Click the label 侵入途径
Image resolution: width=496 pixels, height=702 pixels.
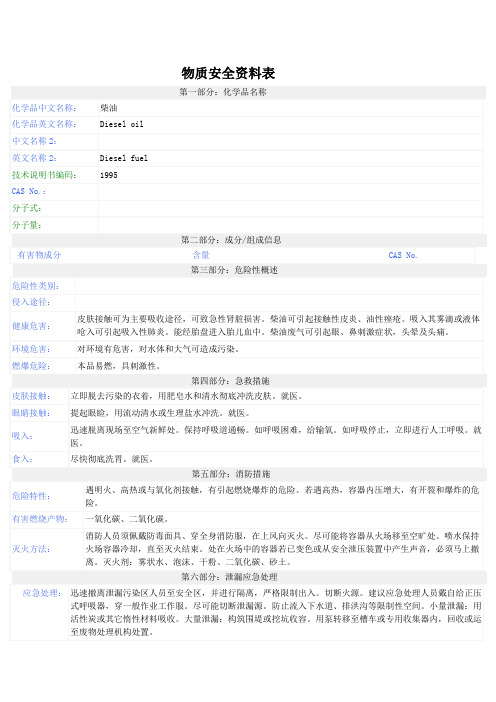pos(31,302)
